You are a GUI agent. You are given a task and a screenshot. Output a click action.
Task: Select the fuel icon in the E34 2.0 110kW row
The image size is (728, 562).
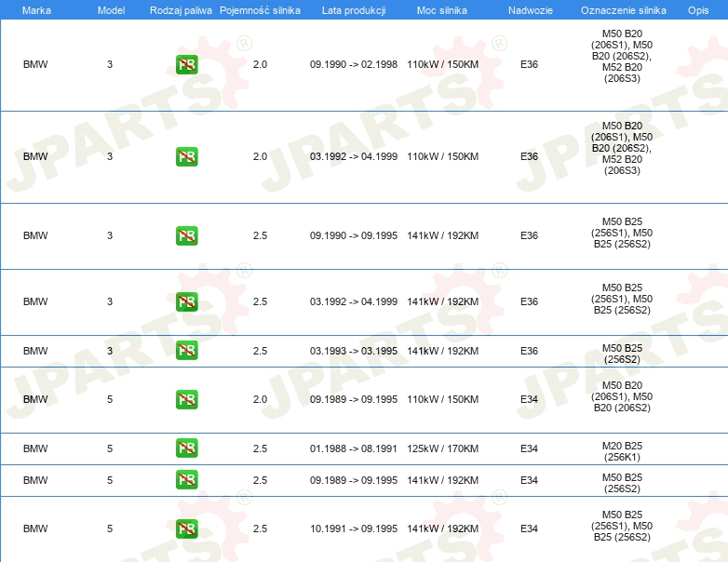186,399
